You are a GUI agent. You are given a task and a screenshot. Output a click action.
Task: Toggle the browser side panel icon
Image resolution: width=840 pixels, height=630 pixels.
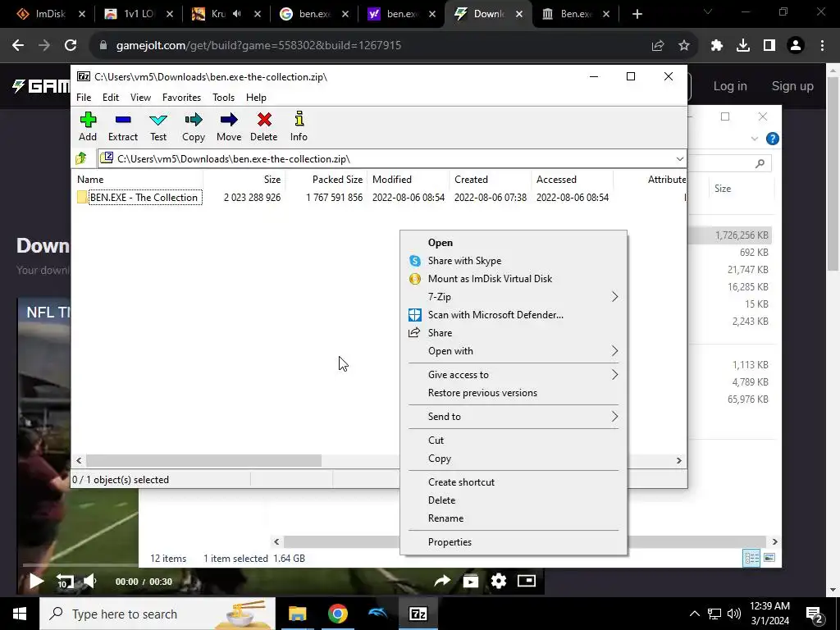(769, 46)
